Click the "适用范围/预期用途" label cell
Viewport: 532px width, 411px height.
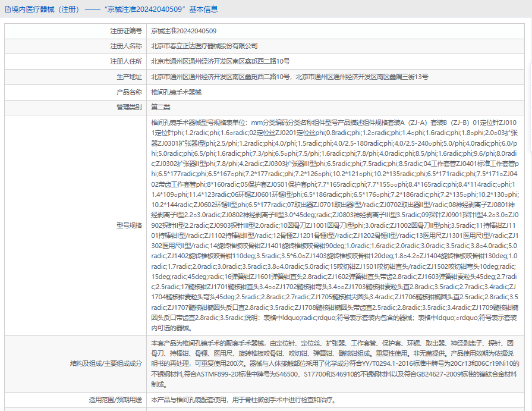click(x=75, y=400)
